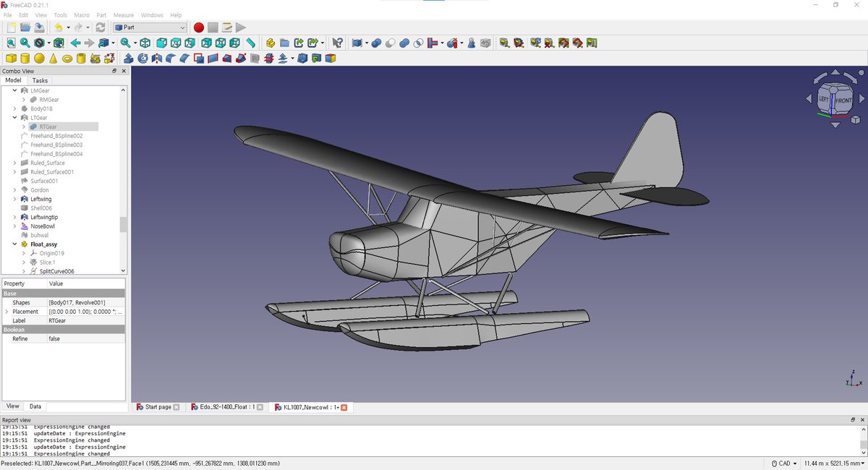Collapse the LTGear tree node
Viewport: 868px width, 470px height.
pos(15,117)
